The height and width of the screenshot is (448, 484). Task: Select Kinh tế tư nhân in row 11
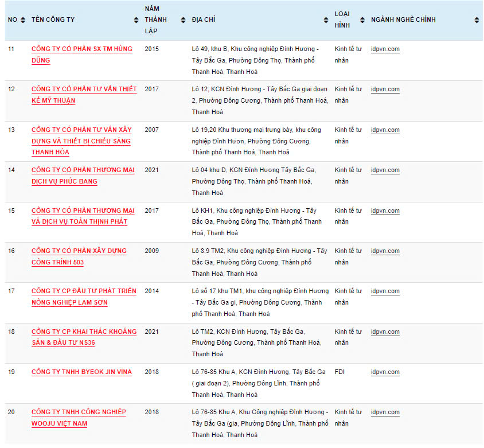click(348, 54)
